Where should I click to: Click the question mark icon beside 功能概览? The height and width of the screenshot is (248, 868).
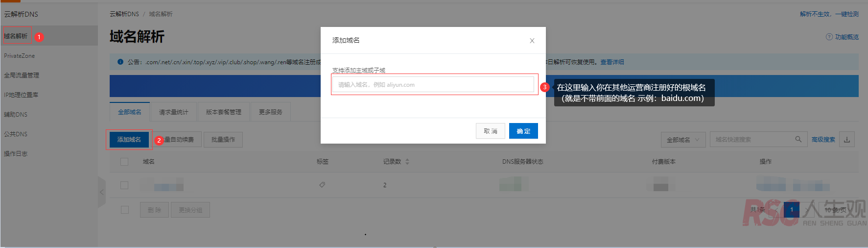tap(829, 37)
